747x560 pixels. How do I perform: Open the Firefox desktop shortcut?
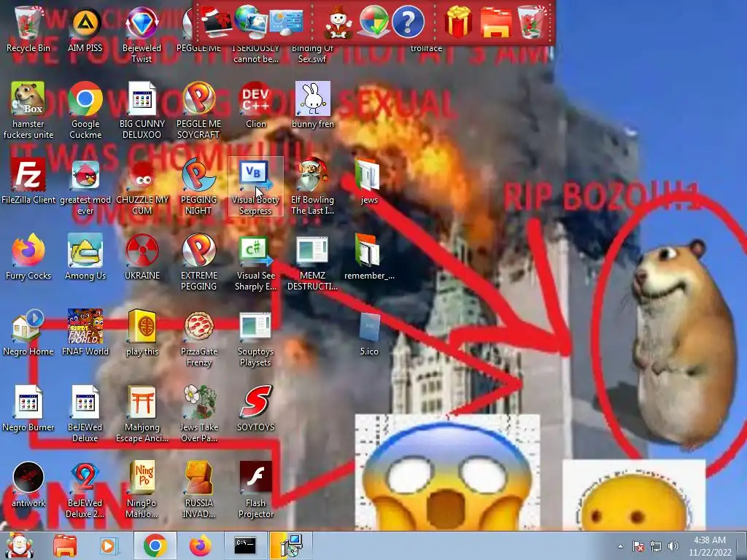[x=28, y=257]
